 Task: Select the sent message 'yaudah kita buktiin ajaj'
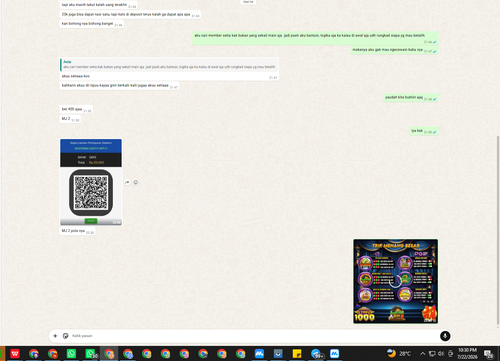pyautogui.click(x=411, y=97)
